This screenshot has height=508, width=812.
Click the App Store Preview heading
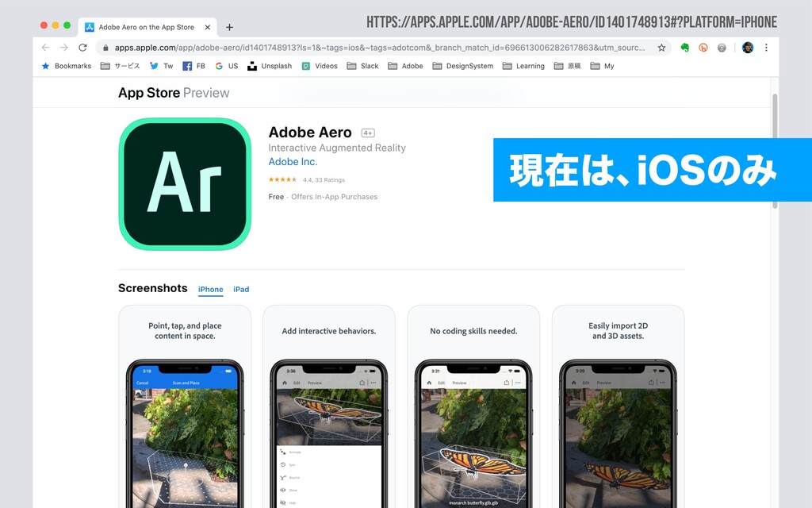point(174,93)
